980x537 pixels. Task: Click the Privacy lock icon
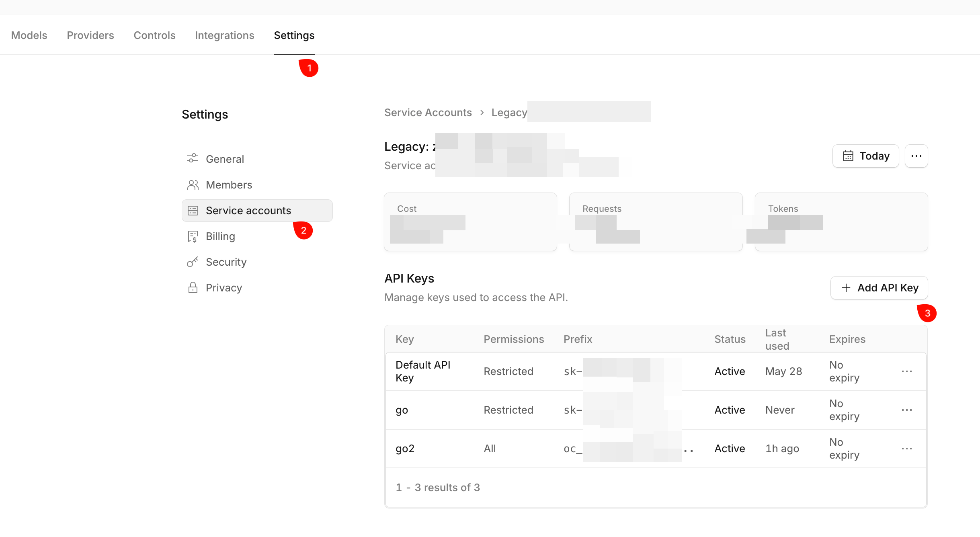pyautogui.click(x=193, y=287)
